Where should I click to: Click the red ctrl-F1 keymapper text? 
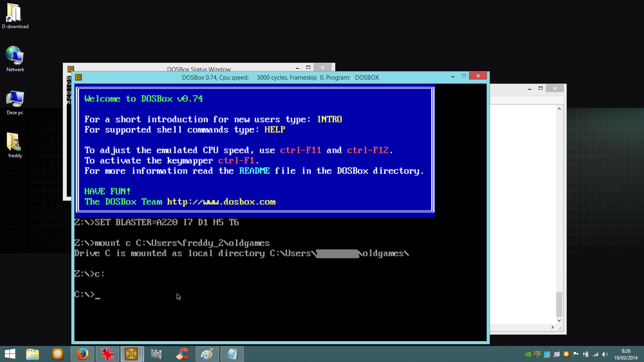point(236,160)
